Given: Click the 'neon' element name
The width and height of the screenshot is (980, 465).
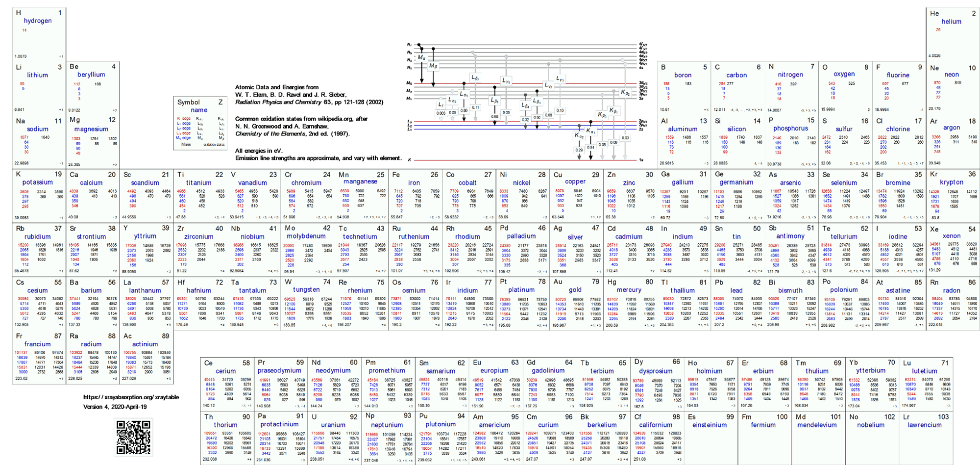Looking at the screenshot, I should point(952,75).
